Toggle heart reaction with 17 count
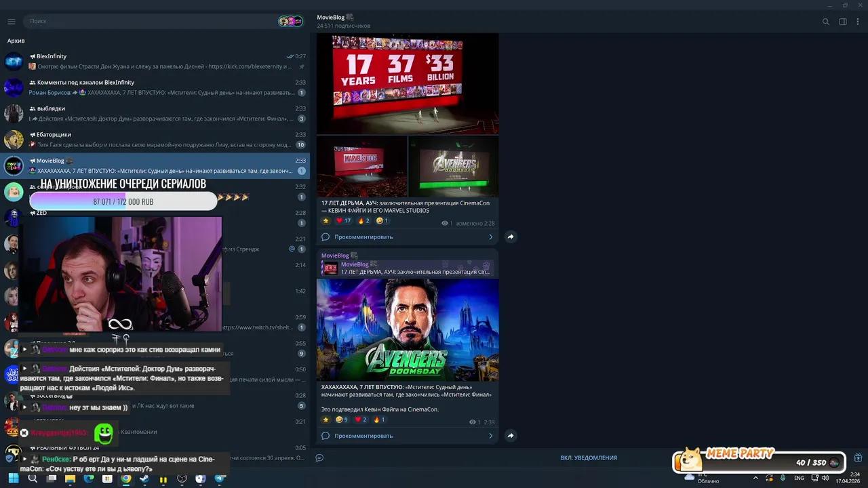 coord(344,221)
